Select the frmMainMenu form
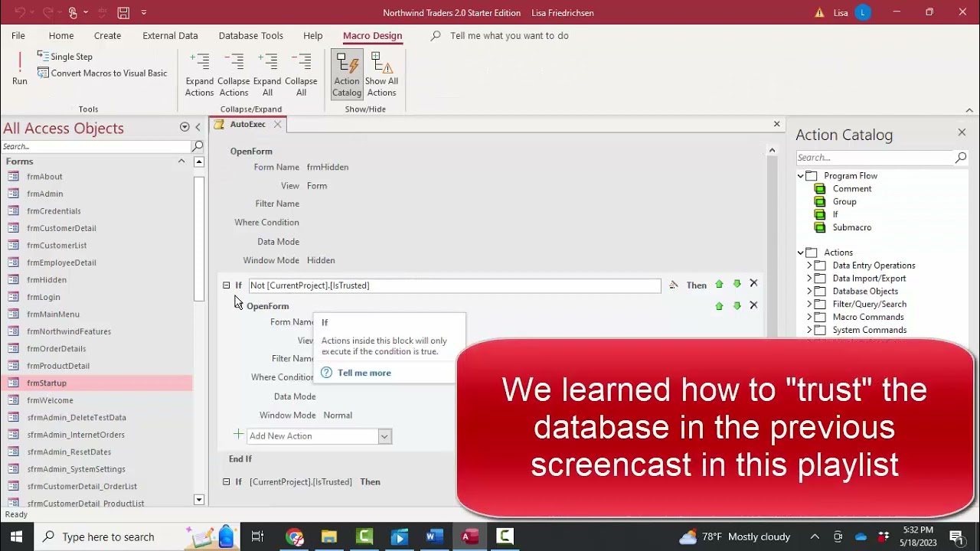The width and height of the screenshot is (980, 551). [x=53, y=315]
